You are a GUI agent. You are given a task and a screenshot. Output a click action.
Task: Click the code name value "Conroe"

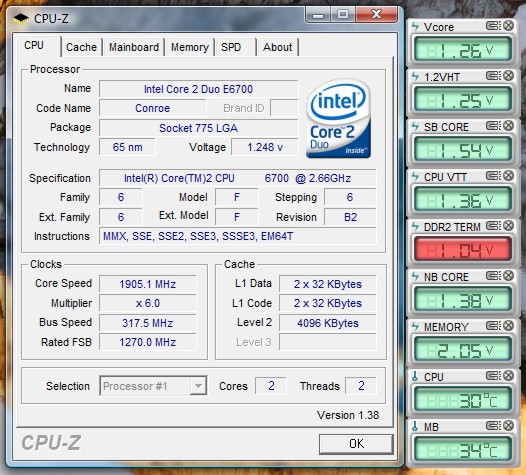coord(152,108)
